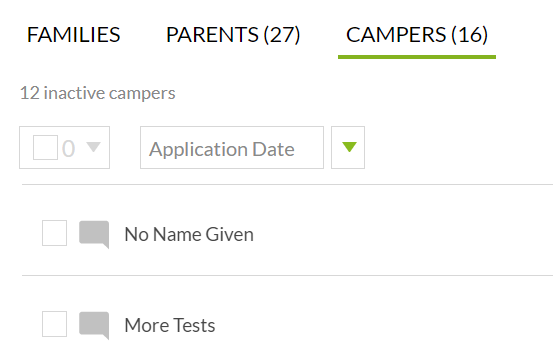Open the No Name Given camper record

pos(189,234)
